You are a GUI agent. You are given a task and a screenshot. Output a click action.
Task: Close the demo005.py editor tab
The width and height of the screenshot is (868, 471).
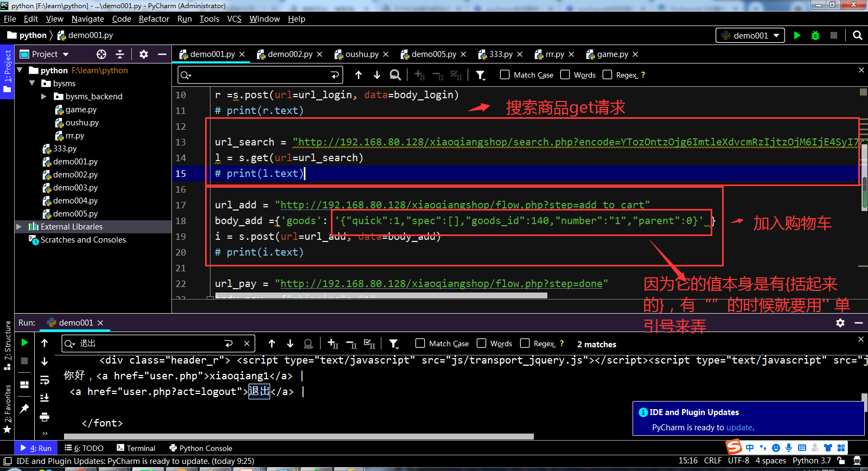463,54
